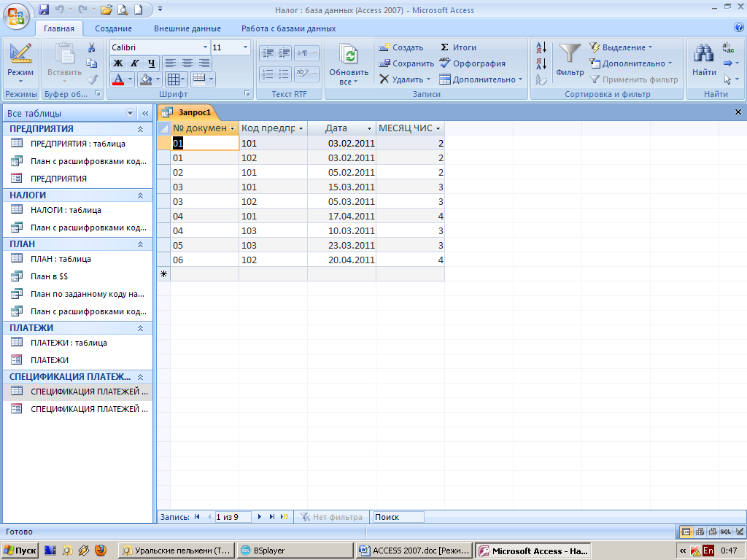The height and width of the screenshot is (560, 747).
Task: Click the Найти binoculars icon
Action: [704, 60]
